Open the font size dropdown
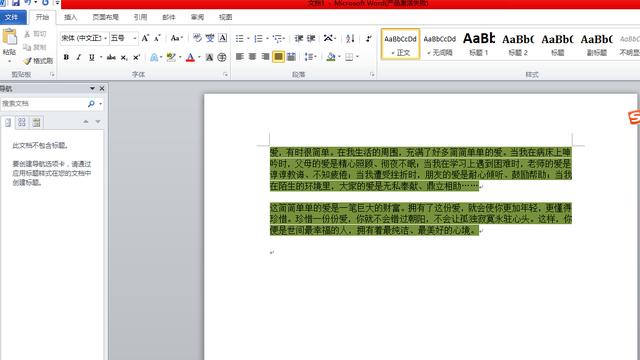The image size is (640, 360). pyautogui.click(x=135, y=38)
